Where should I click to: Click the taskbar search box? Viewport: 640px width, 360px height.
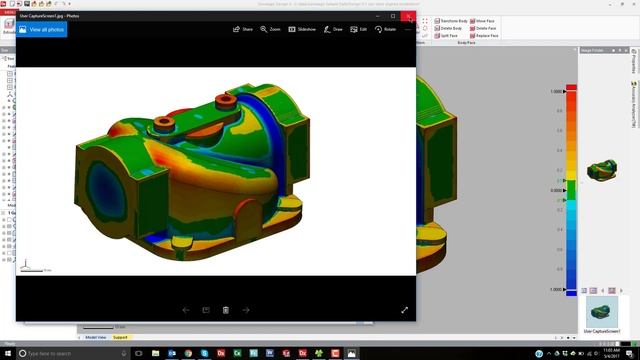pos(73,353)
